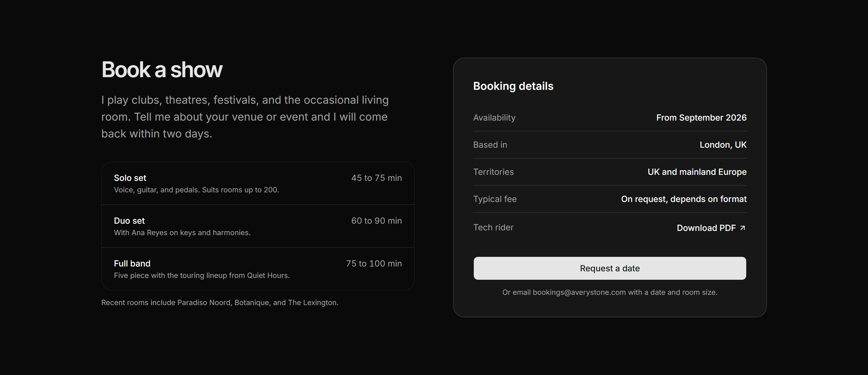The height and width of the screenshot is (375, 868).
Task: Click the Territories label
Action: coord(493,172)
